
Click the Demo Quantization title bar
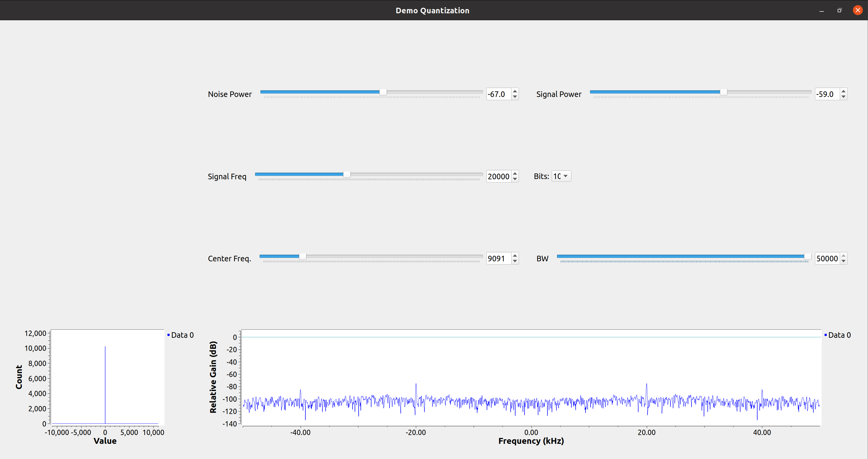tap(432, 10)
